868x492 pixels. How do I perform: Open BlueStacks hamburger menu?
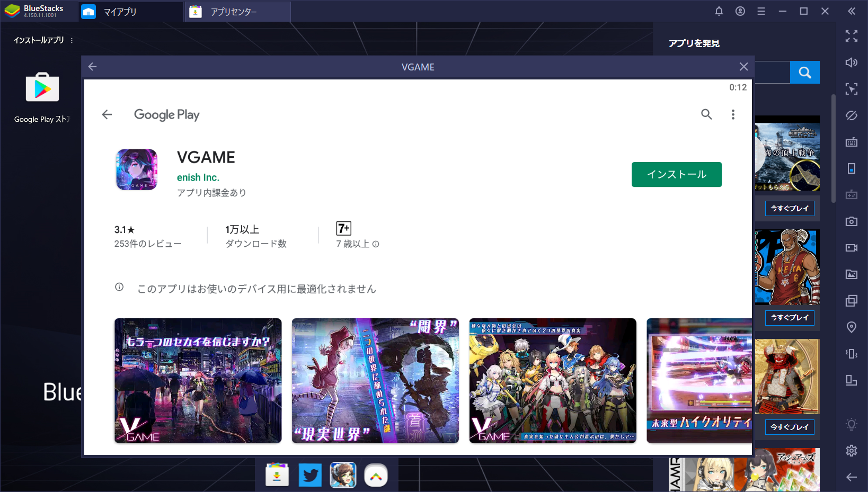coord(761,11)
